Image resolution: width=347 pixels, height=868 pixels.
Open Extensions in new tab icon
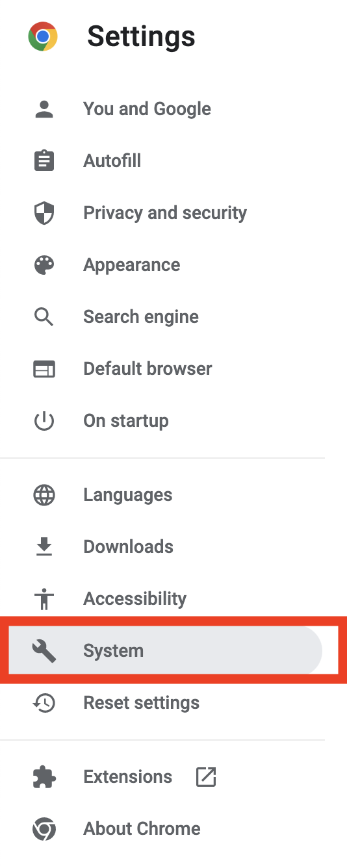(x=206, y=777)
